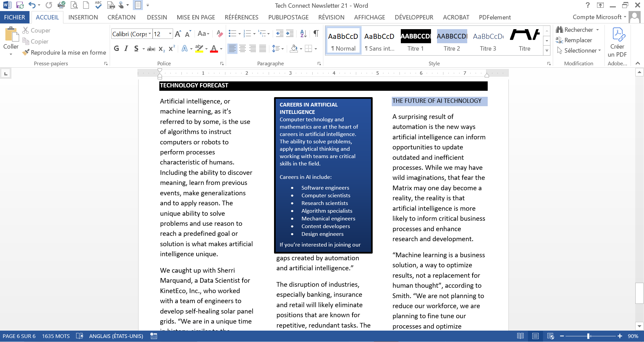Click the numbered list icon
644x342 pixels.
247,33
